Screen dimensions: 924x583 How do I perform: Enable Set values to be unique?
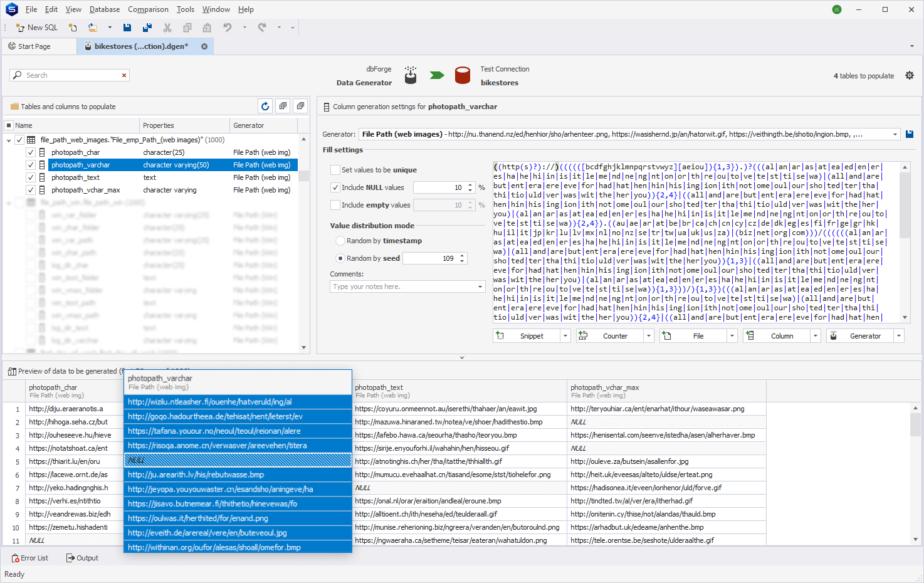point(335,170)
